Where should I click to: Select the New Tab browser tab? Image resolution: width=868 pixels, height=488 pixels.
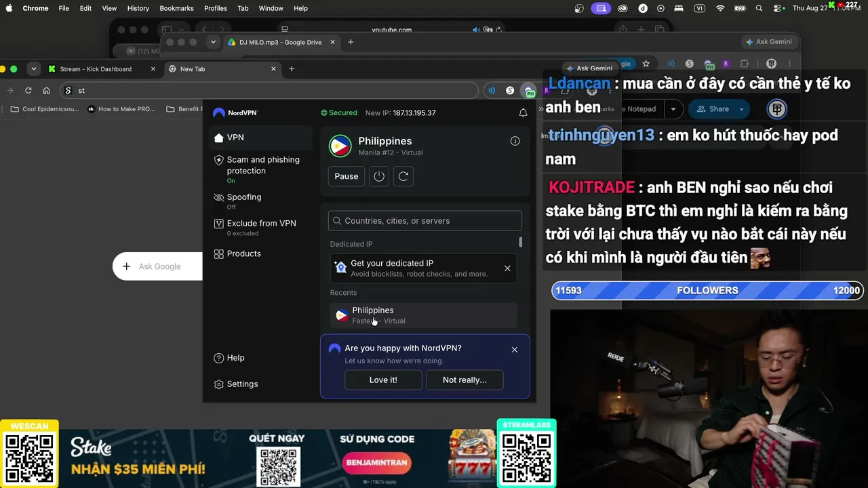(222, 69)
